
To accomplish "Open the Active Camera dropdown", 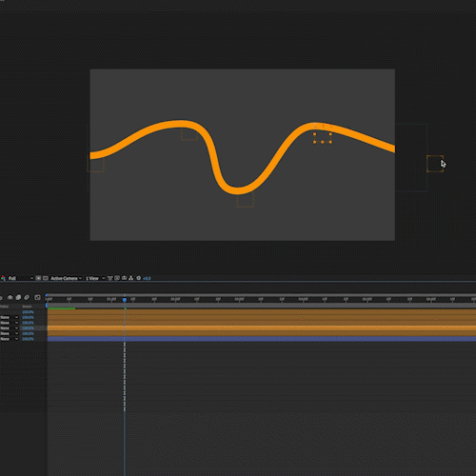I will point(66,278).
